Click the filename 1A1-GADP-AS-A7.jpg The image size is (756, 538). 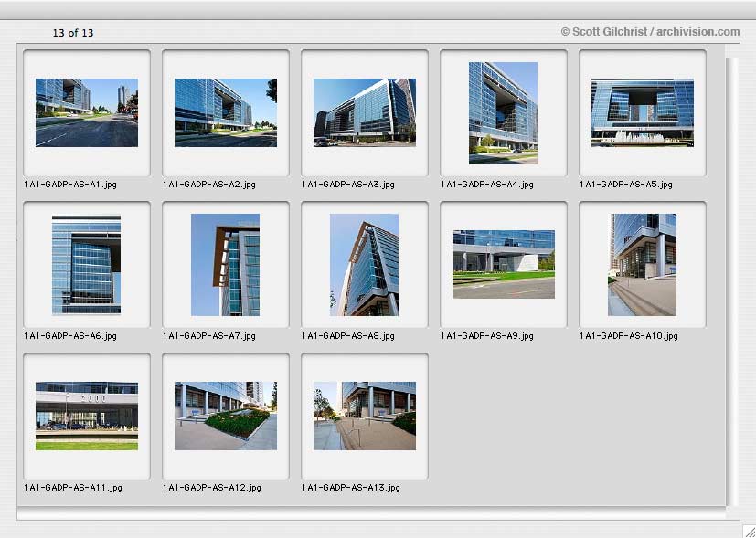pos(209,336)
